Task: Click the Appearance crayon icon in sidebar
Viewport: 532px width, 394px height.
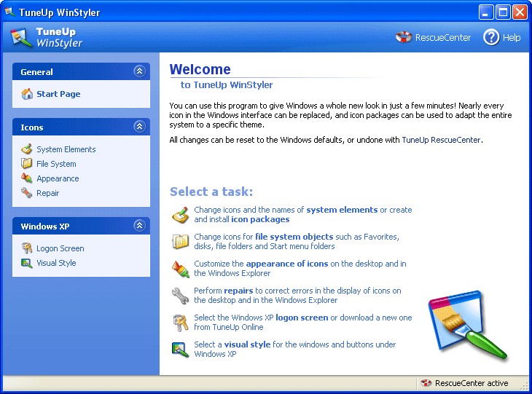Action: click(x=27, y=178)
